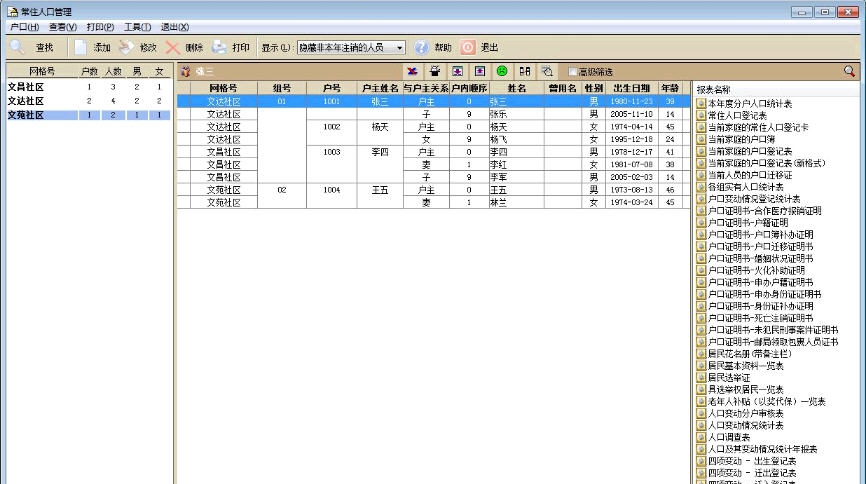Select the row for 李军
This screenshot has width=866, height=484.
click(434, 177)
